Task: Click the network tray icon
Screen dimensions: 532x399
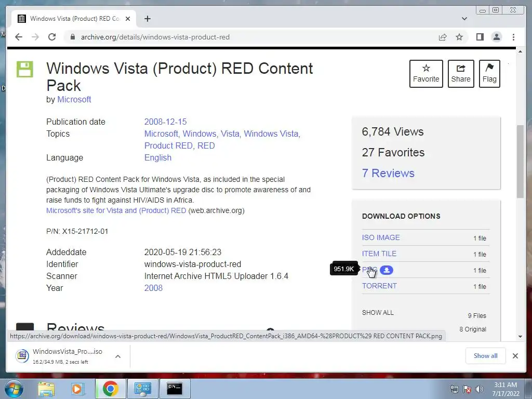Action: coord(454,389)
